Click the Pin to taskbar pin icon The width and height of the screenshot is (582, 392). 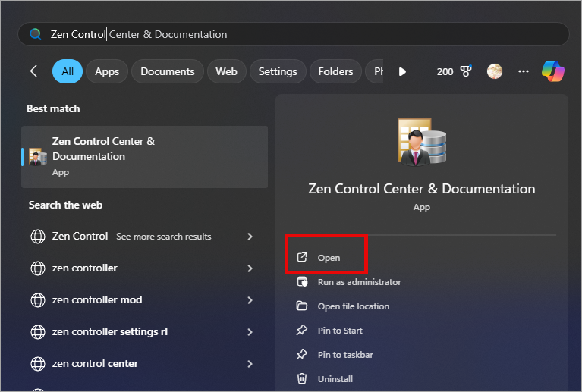pos(302,355)
